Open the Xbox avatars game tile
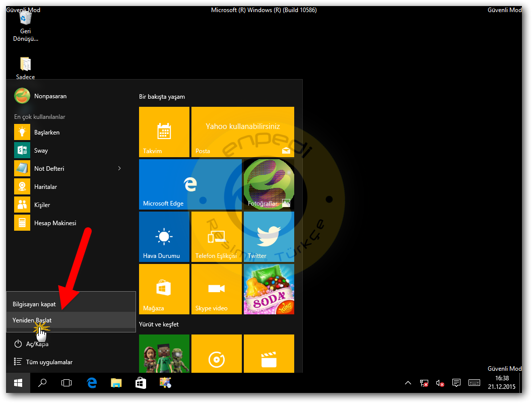Image resolution: width=532 pixels, height=403 pixels. (x=164, y=354)
